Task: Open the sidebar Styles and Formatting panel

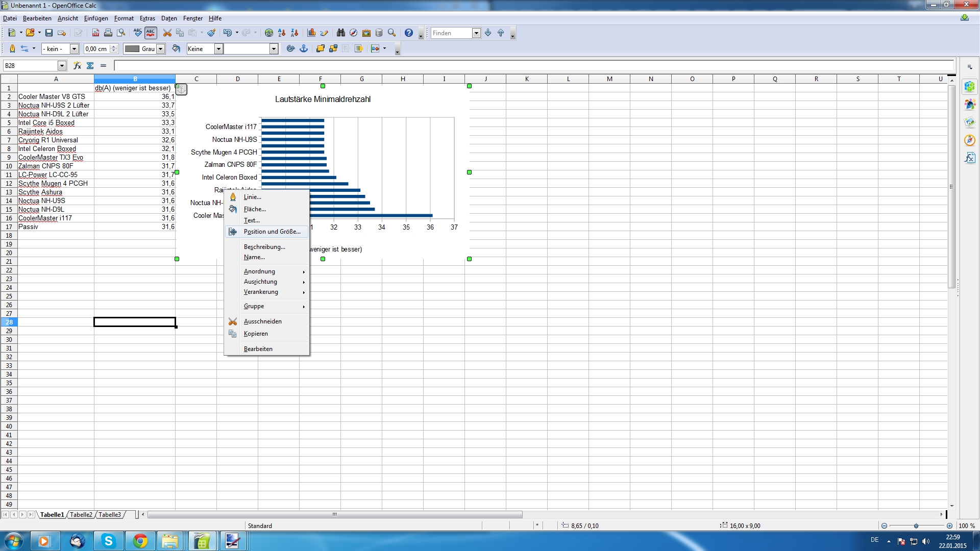Action: coord(970,105)
